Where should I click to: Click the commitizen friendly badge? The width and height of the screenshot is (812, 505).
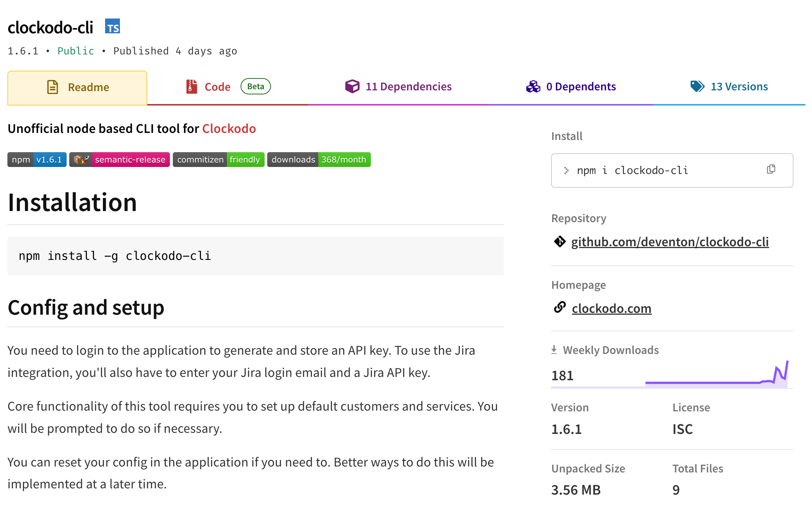[219, 160]
